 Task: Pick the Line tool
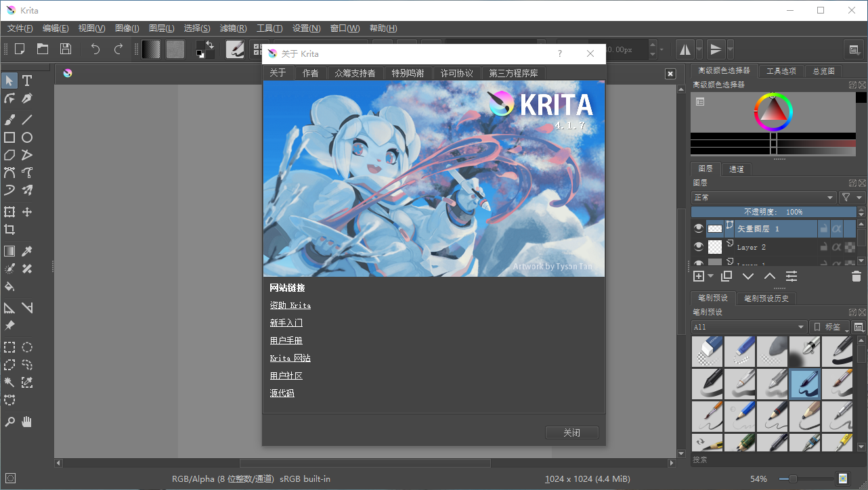pyautogui.click(x=27, y=120)
